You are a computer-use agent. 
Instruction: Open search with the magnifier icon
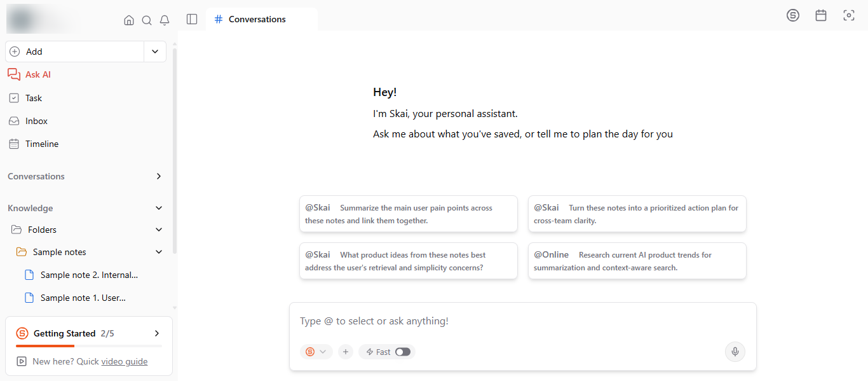147,20
